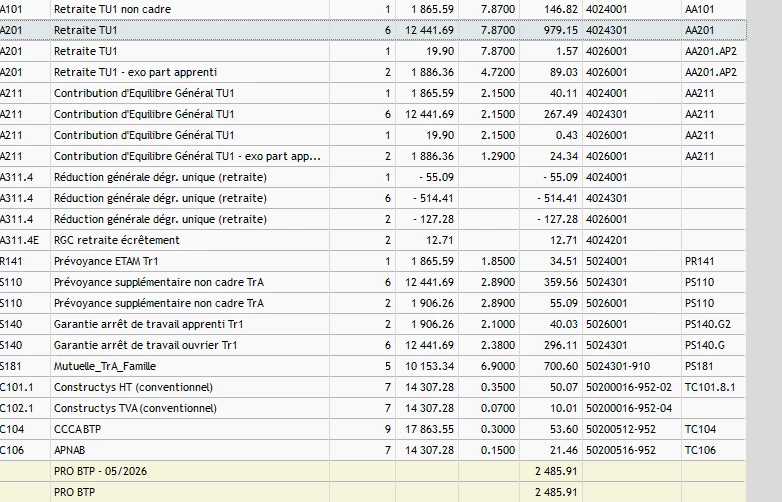Click the APNAB row
Viewport: 782px width, 502px height.
[373, 450]
